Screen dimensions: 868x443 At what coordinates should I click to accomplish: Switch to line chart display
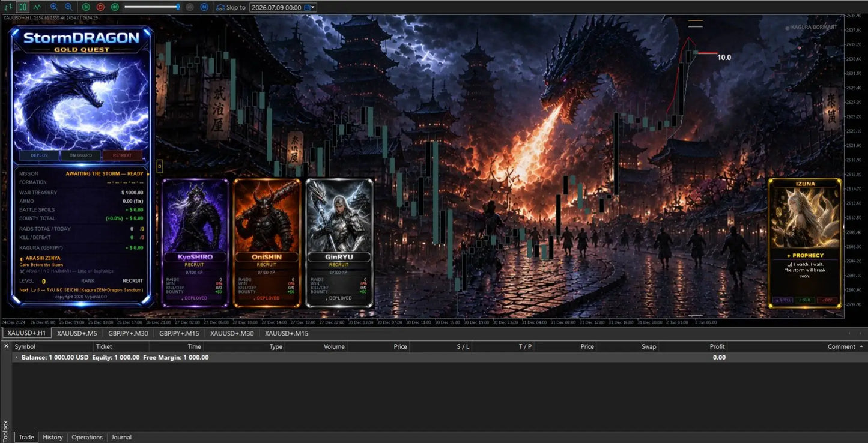tap(37, 7)
